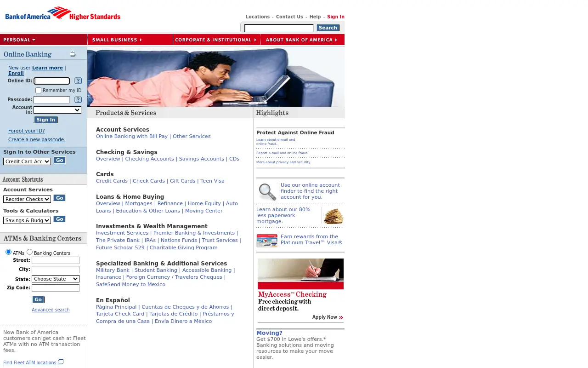The height and width of the screenshot is (368, 588).
Task: Click the magnifying glass account finder icon
Action: pos(267,191)
